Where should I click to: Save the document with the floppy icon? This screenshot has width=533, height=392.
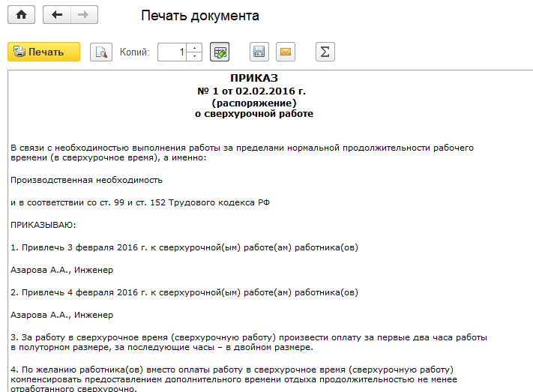pyautogui.click(x=259, y=52)
